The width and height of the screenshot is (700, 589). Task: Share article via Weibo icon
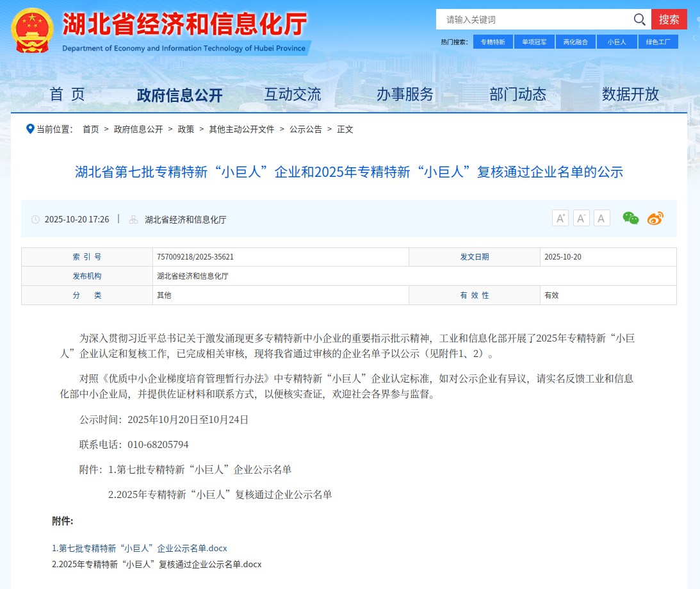tap(655, 219)
